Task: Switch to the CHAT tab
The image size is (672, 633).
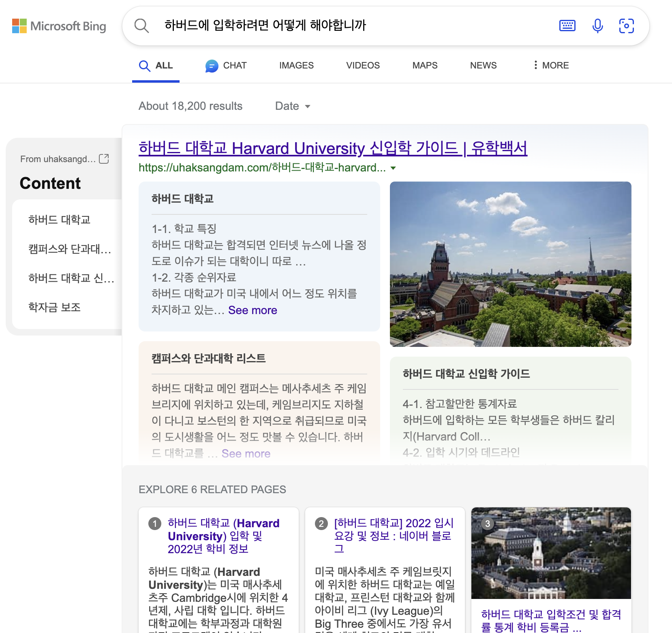Action: [226, 66]
